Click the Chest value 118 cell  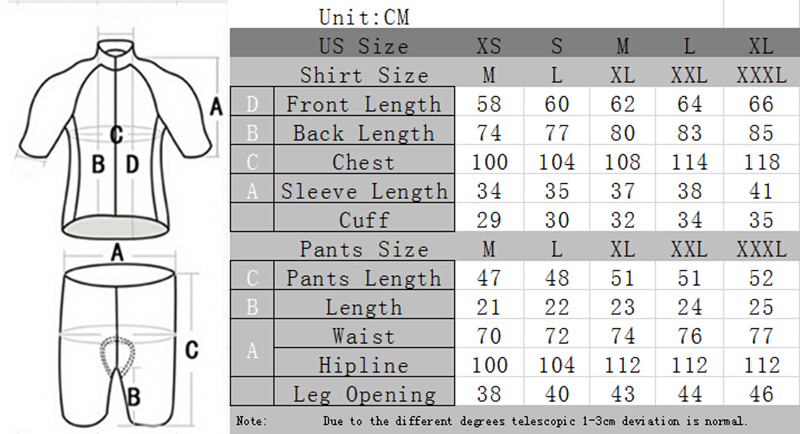(x=759, y=162)
